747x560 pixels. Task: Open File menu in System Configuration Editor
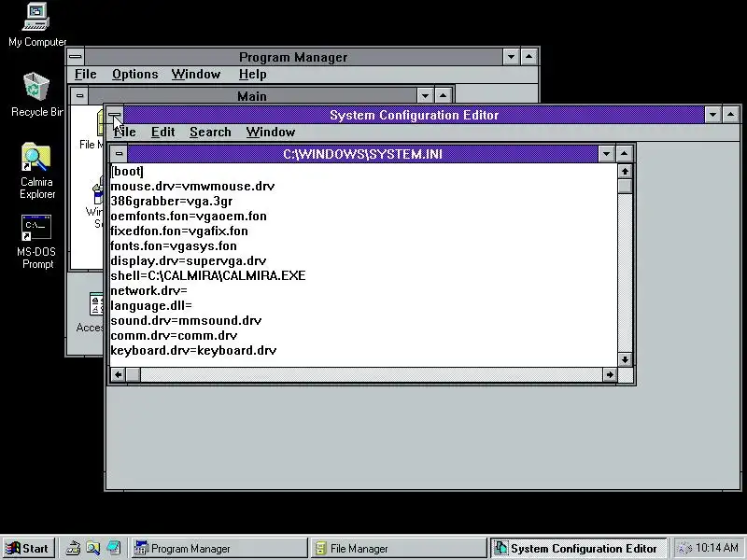[x=125, y=132]
